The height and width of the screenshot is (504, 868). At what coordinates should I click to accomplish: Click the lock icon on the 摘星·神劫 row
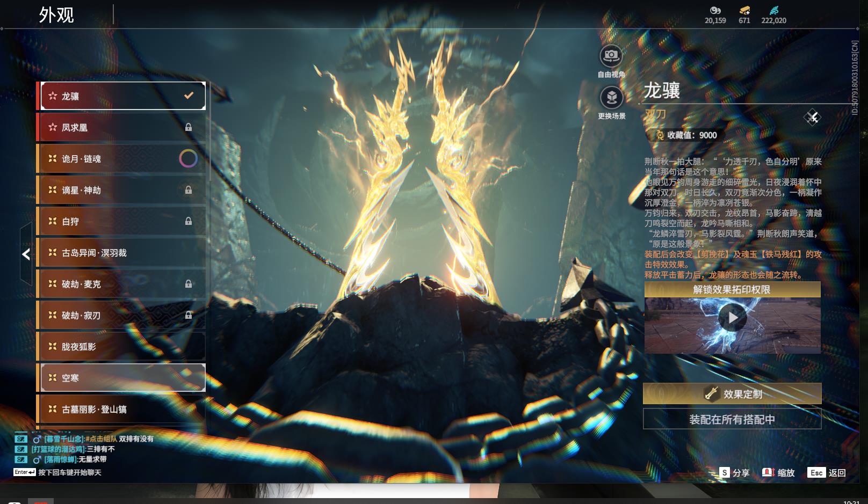189,189
